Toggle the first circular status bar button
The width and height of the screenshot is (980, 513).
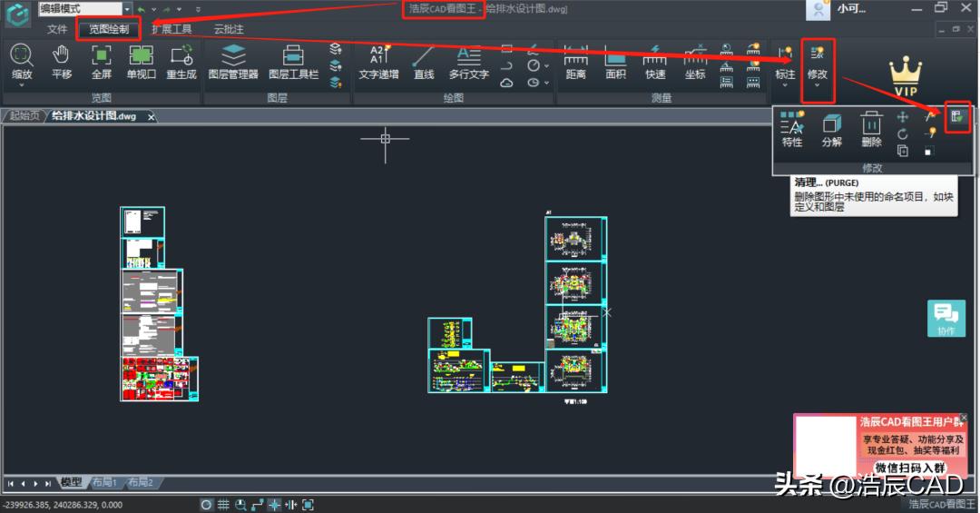(207, 505)
